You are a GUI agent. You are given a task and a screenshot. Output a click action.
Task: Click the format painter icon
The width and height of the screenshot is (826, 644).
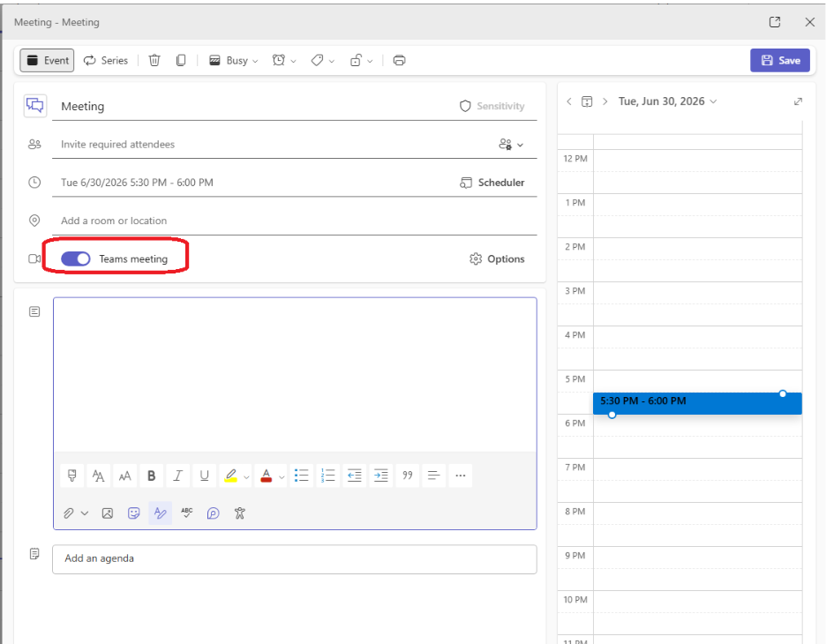click(72, 476)
